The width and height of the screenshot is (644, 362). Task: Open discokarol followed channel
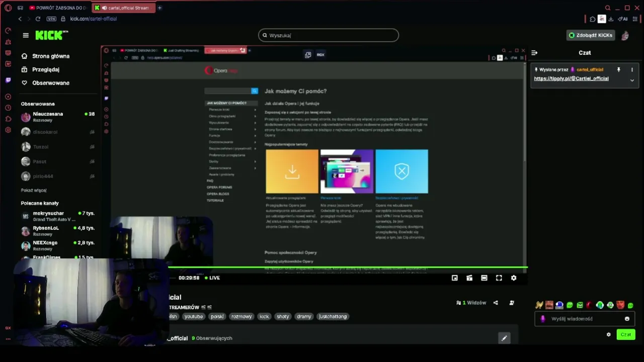click(x=58, y=132)
